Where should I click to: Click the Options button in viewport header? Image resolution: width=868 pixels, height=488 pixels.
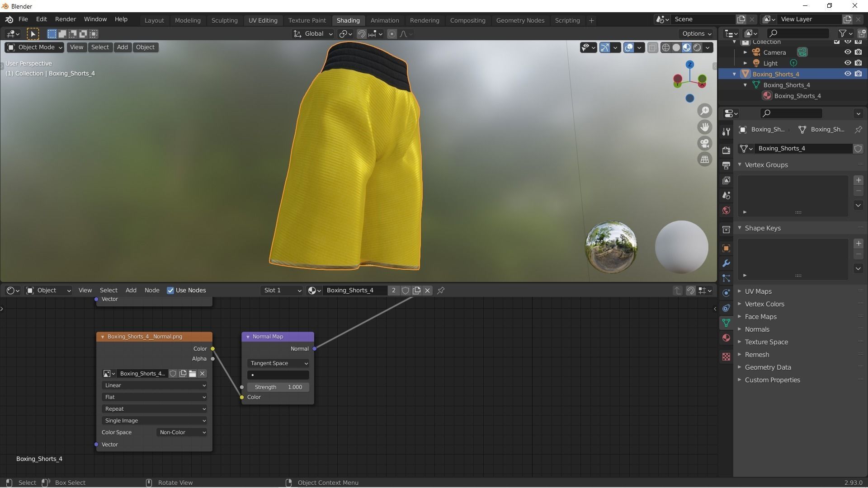pos(696,34)
